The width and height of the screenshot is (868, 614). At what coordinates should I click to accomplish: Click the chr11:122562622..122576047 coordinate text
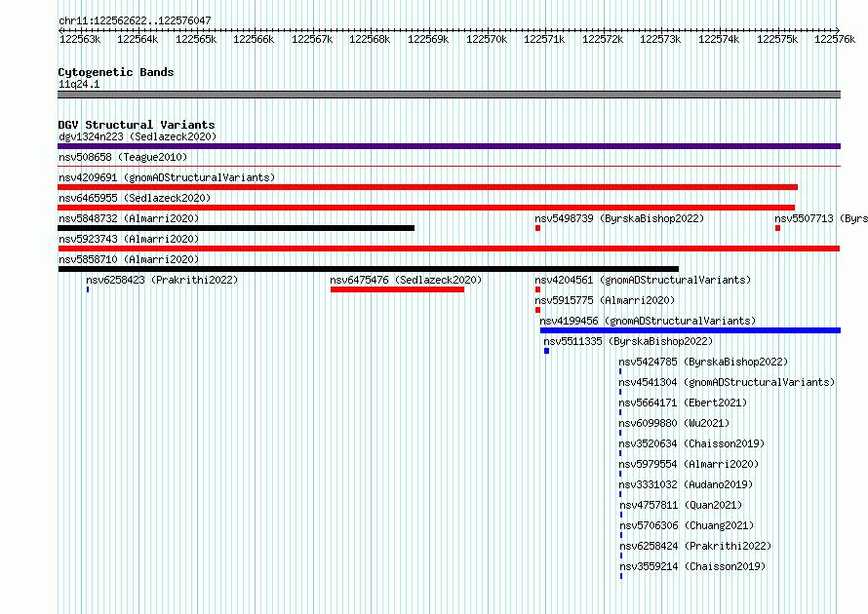pos(135,21)
